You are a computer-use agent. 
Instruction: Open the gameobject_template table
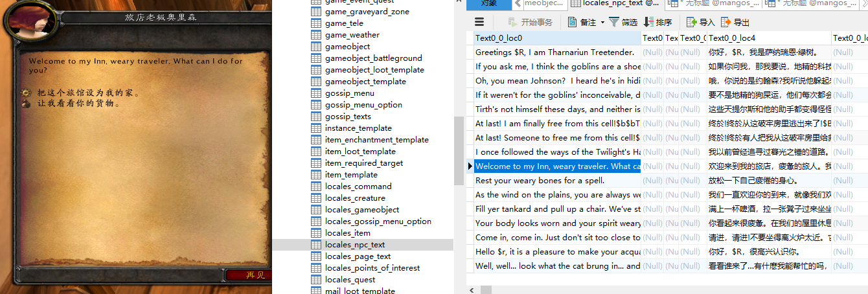365,82
